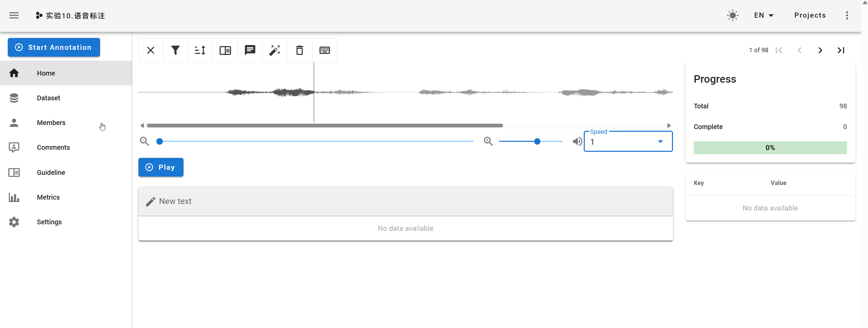The height and width of the screenshot is (328, 868).
Task: Open the Speed dropdown
Action: (x=628, y=142)
